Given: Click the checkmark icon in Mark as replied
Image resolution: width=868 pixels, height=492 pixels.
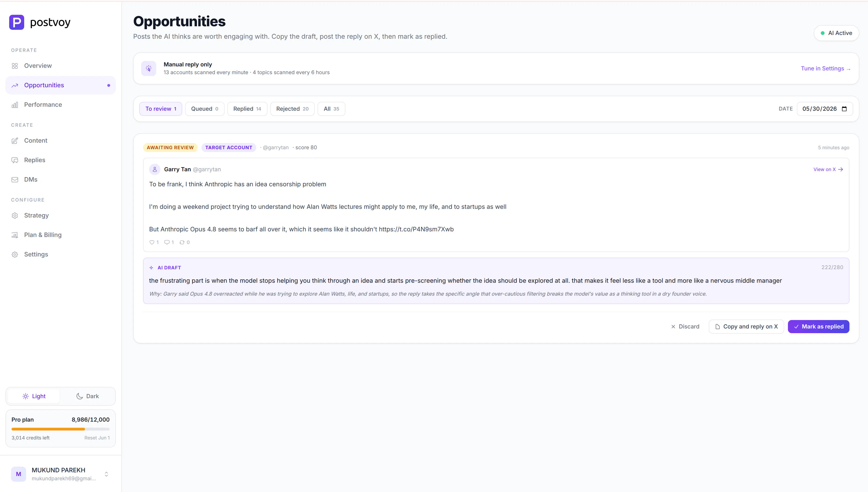Looking at the screenshot, I should (796, 327).
